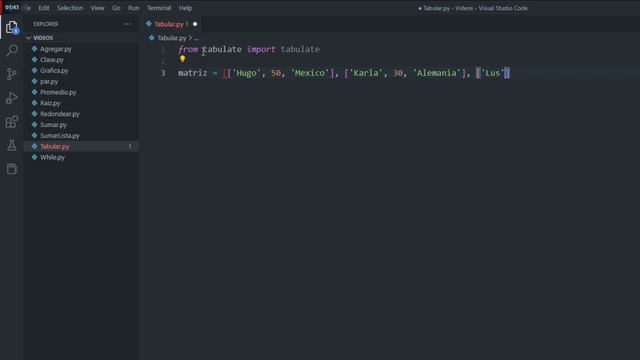Open Promedio.py in the explorer

[58, 92]
